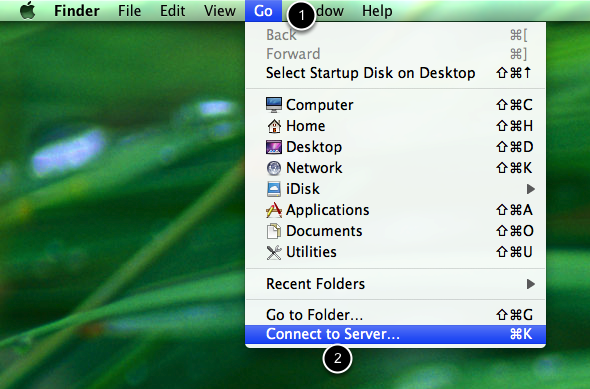Image resolution: width=590 pixels, height=389 pixels.
Task: Click the Network globe icon
Action: [x=274, y=168]
